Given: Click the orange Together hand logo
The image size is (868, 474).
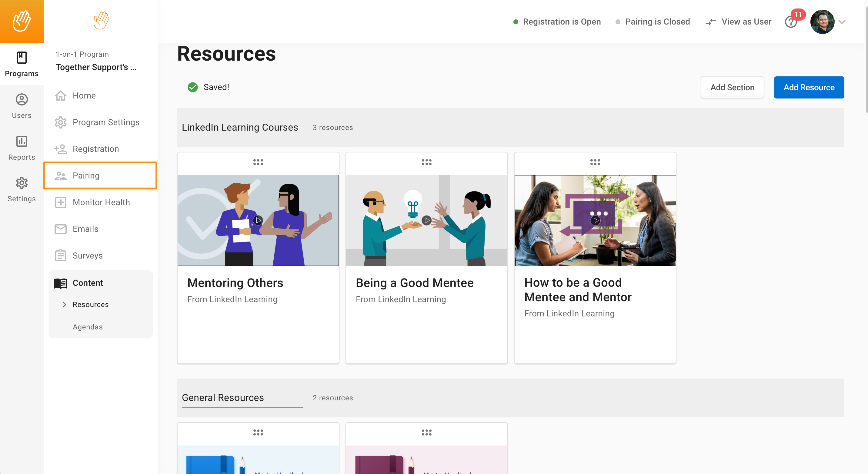Looking at the screenshot, I should (22, 21).
